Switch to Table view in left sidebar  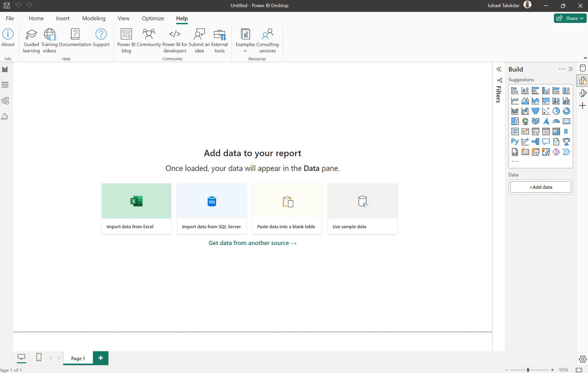pyautogui.click(x=5, y=85)
